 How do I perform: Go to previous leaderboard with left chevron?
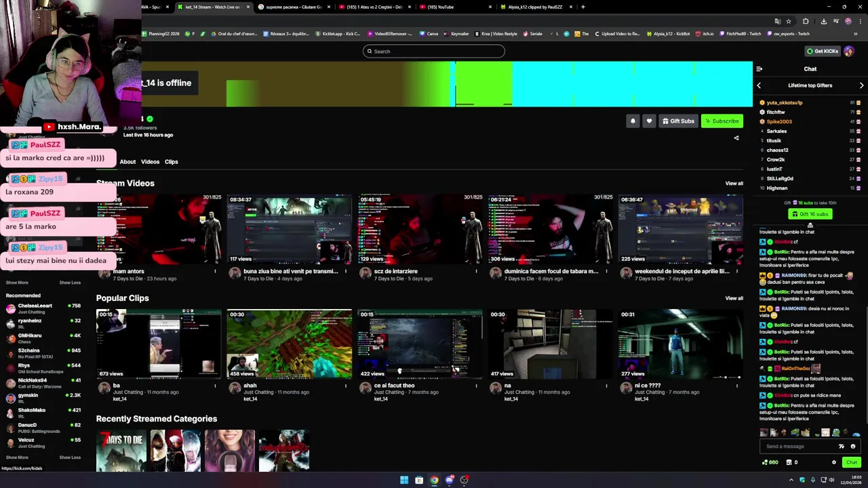pyautogui.click(x=759, y=85)
